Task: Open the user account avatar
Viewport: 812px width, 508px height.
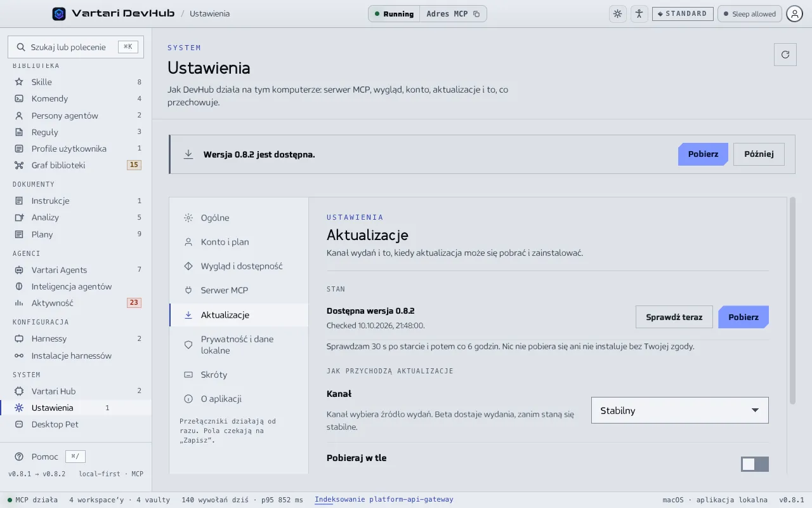Action: point(794,14)
